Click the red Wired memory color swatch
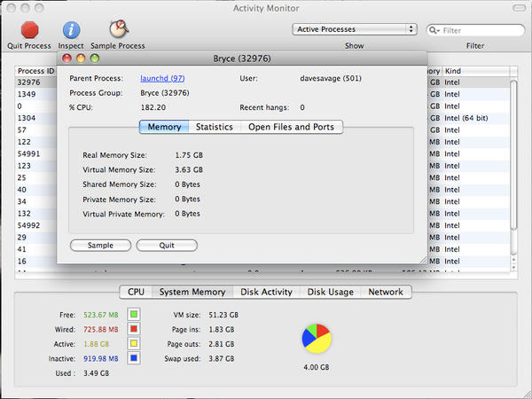532x399 pixels. pos(134,329)
